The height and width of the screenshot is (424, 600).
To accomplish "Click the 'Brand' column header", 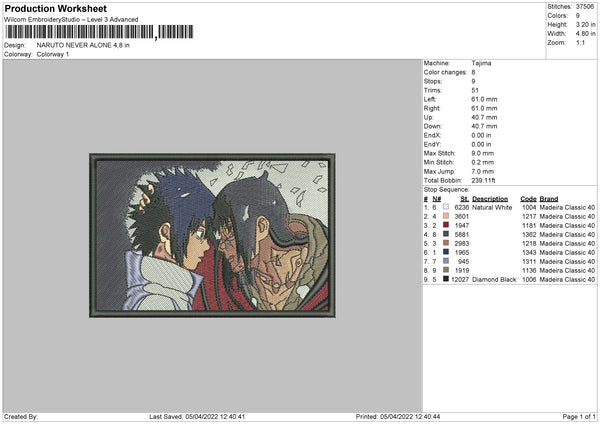I will click(x=549, y=199).
